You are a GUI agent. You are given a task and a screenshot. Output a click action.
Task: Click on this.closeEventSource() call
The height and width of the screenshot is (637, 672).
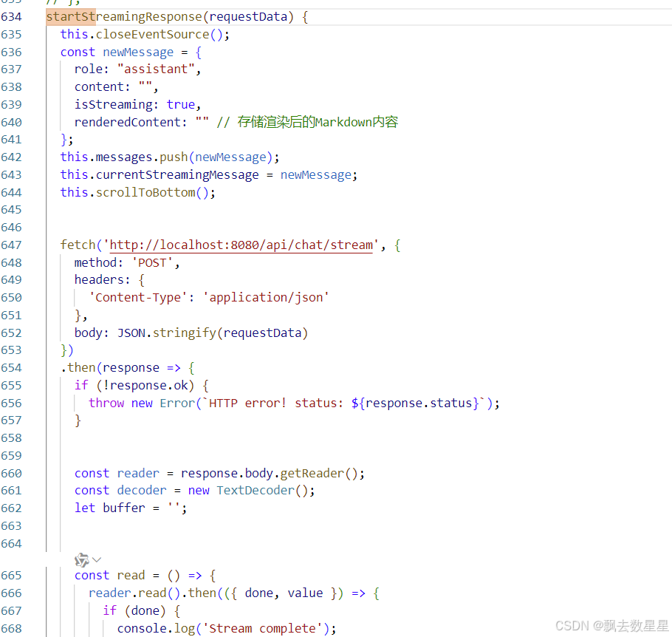tap(145, 34)
